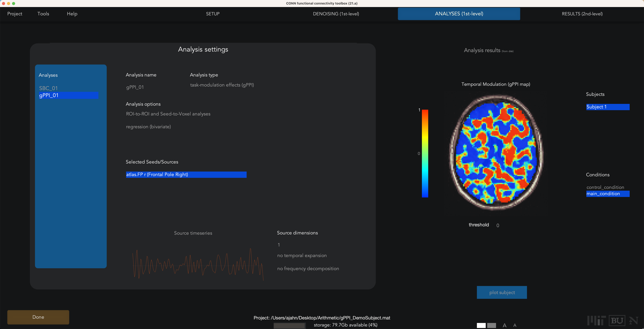
Task: Edit the threshold value field
Action: click(498, 225)
